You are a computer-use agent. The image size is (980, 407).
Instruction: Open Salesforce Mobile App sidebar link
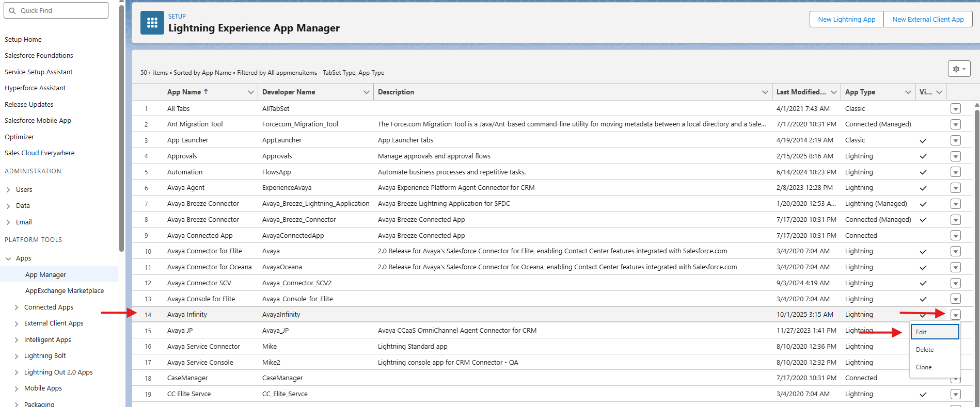click(x=38, y=121)
